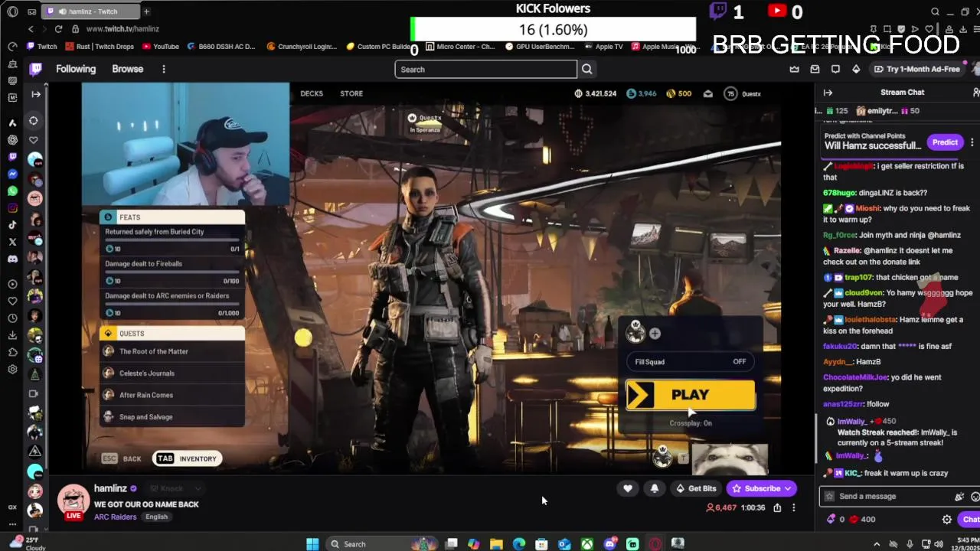
Task: Click Try 1-Month Ad-Free
Action: click(x=916, y=69)
